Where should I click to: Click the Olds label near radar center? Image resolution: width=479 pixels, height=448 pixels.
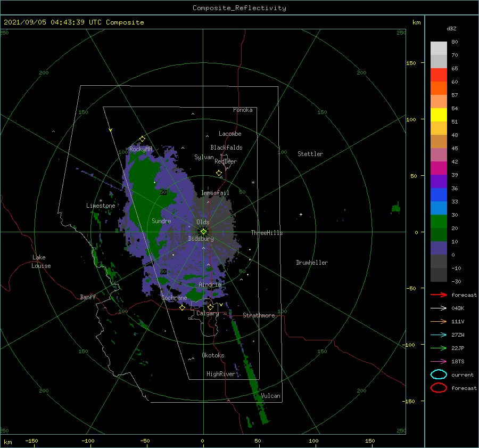pyautogui.click(x=203, y=222)
